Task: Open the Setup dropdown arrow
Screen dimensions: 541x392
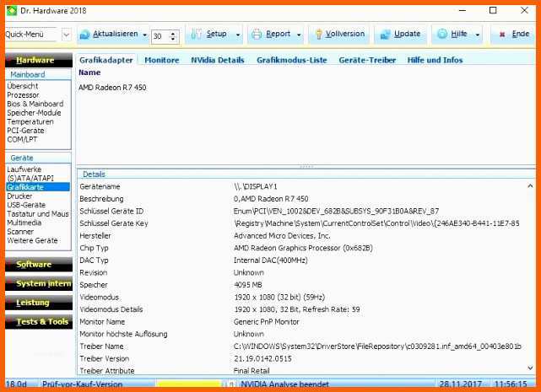Action: [238, 35]
